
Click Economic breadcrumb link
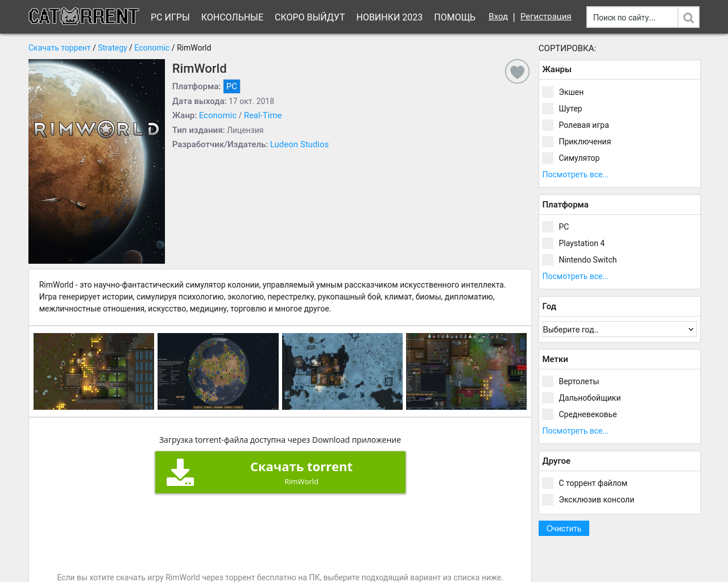[152, 48]
